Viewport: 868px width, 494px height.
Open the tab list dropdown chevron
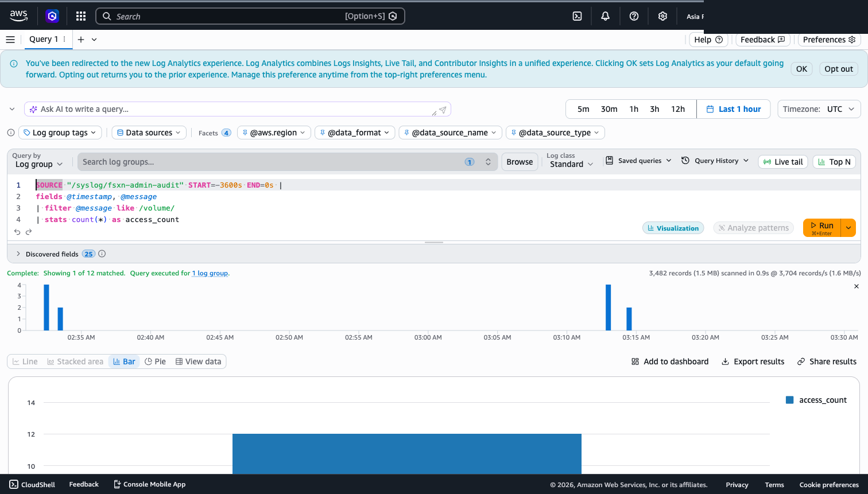pos(94,40)
